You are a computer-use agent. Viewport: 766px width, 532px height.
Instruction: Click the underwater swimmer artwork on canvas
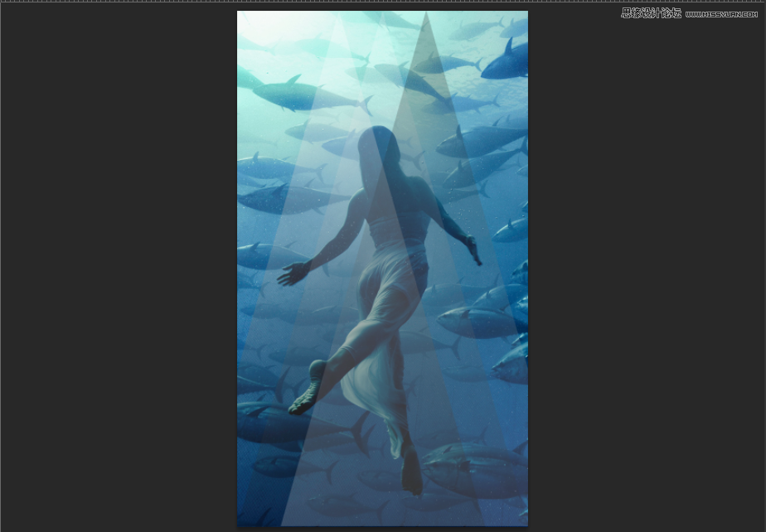point(382,268)
